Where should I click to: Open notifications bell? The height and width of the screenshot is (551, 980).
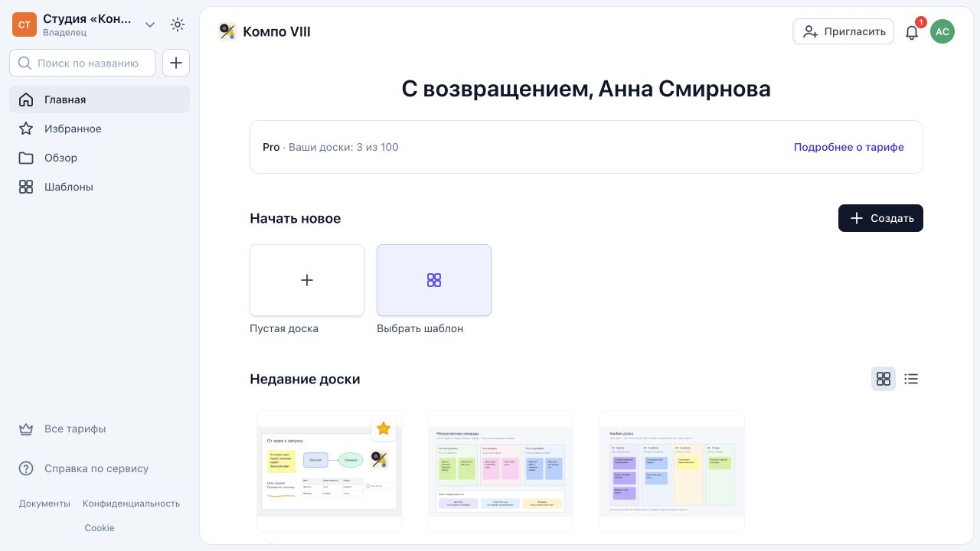click(x=912, y=32)
